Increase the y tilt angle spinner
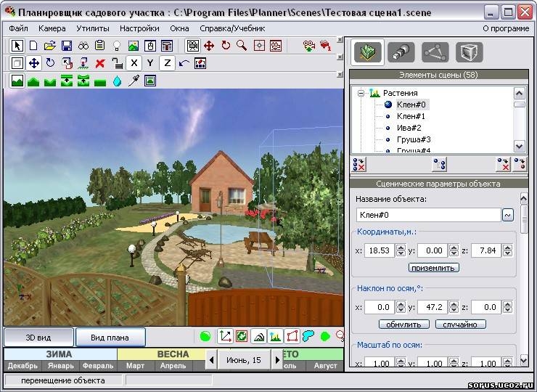The image size is (537, 392). tap(454, 304)
